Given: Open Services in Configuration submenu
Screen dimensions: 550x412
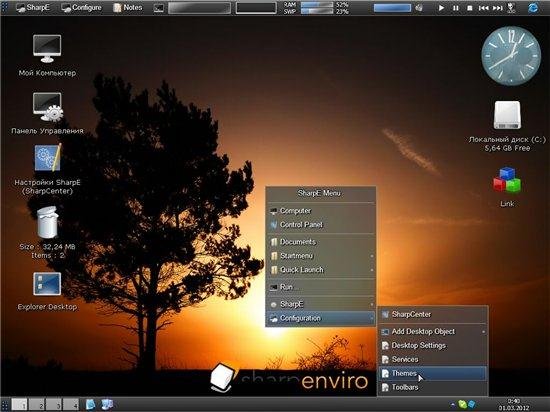Looking at the screenshot, I should (433, 359).
